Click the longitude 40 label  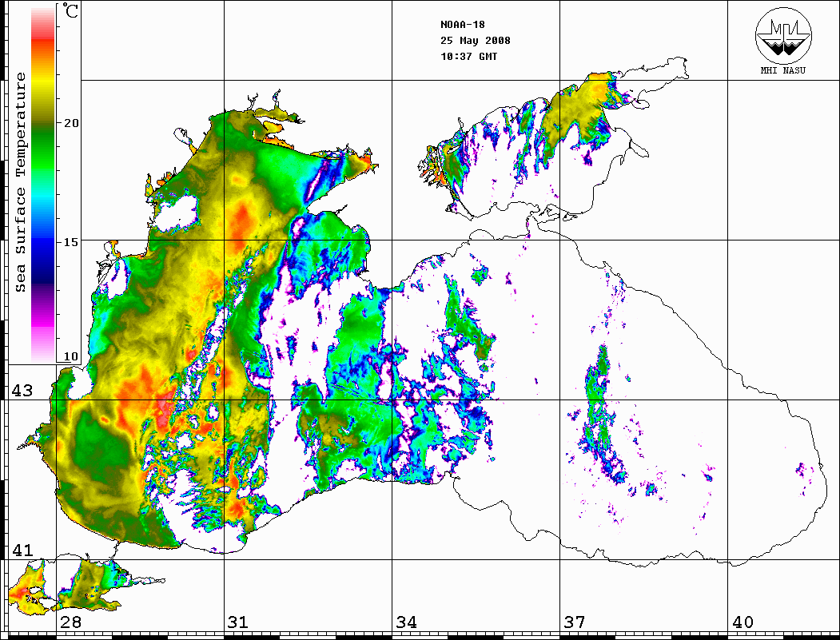point(742,622)
